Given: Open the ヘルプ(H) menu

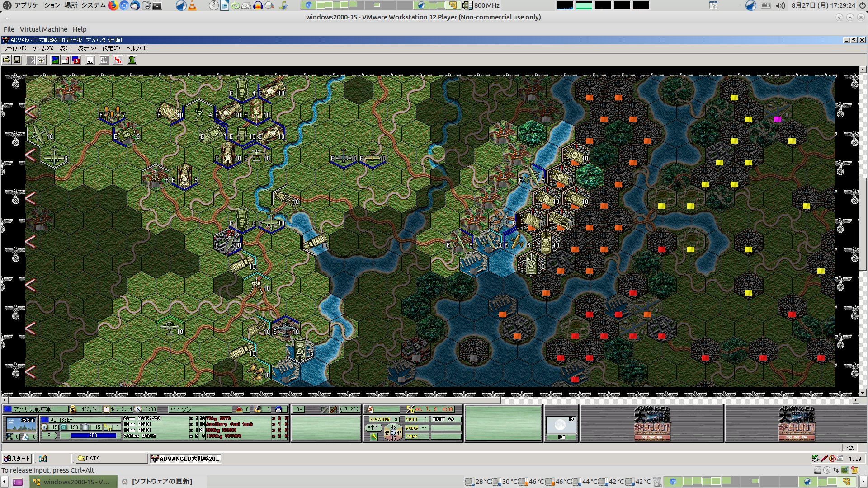Looking at the screenshot, I should coord(136,48).
